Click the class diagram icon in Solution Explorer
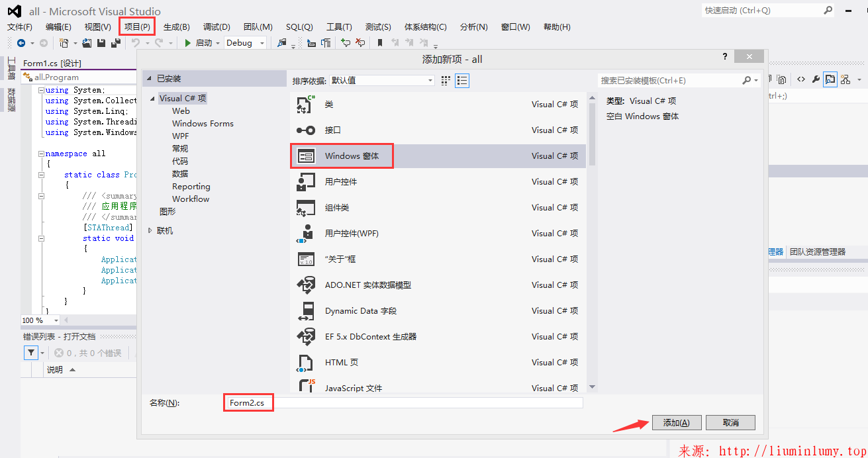Viewport: 868px width, 458px height. (x=845, y=79)
